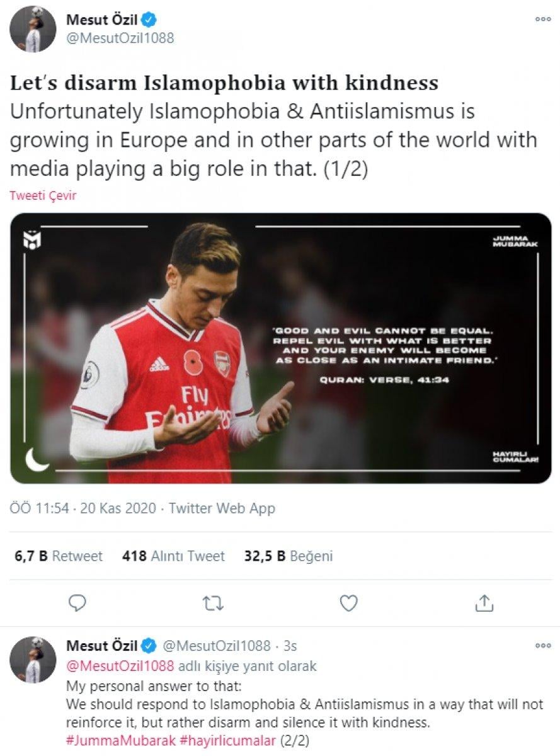Screen dimensions: 560x756
Task: Open the image of Özil praying
Action: tap(280, 348)
